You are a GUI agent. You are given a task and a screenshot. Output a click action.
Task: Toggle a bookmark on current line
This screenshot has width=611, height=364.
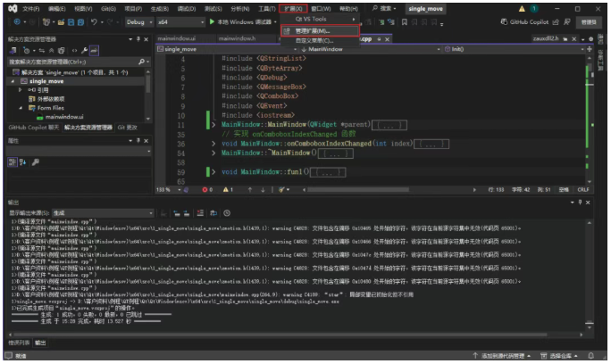coord(404,22)
